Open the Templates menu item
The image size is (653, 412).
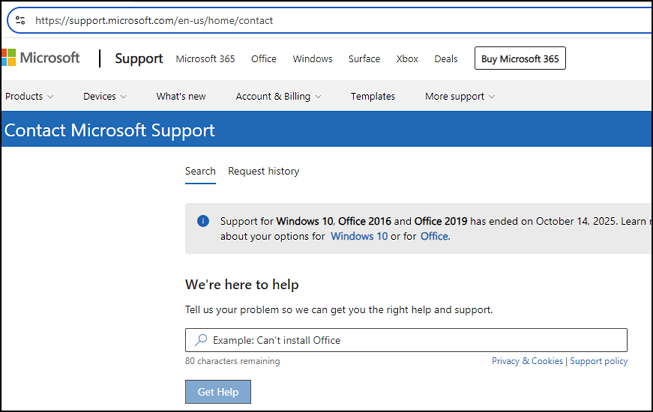tap(373, 96)
